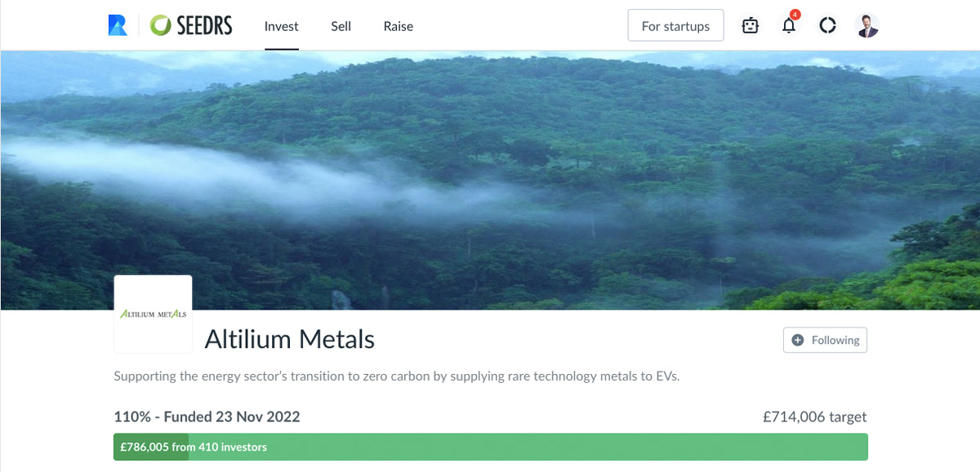Image resolution: width=980 pixels, height=472 pixels.
Task: Click the Altilium Metals company logo
Action: tap(153, 314)
